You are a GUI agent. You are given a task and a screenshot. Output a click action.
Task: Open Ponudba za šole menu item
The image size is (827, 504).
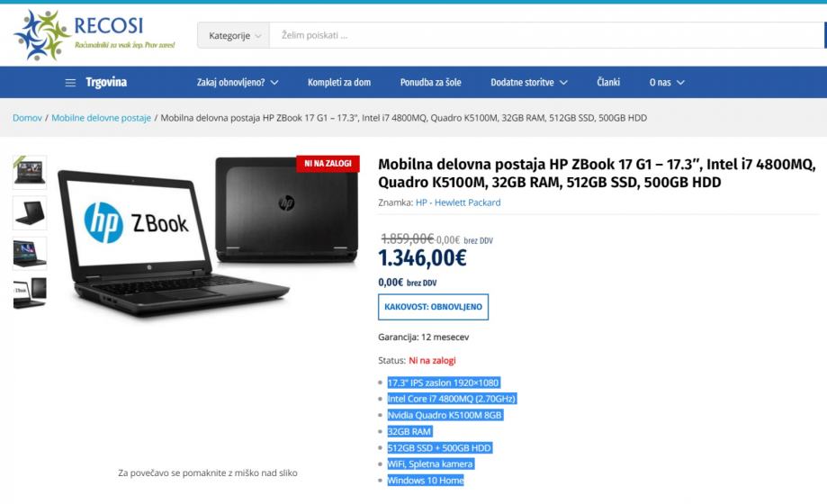click(430, 82)
